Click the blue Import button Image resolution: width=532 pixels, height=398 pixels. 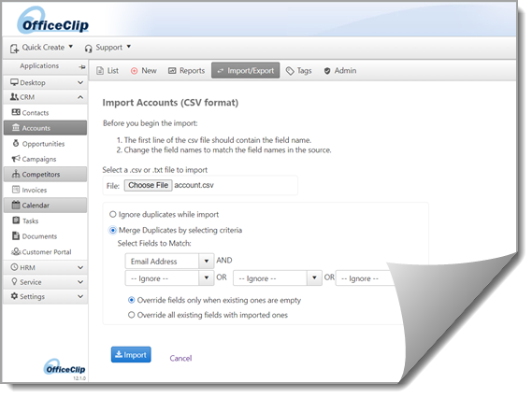pyautogui.click(x=131, y=355)
